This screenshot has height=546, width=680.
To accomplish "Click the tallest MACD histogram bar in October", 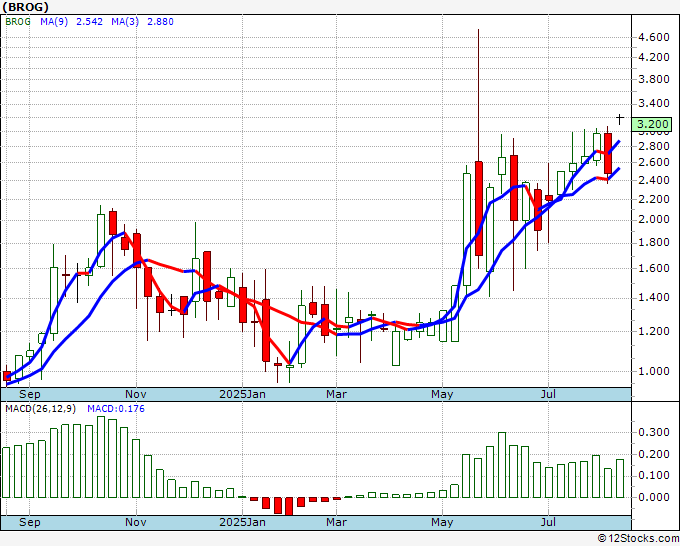I will 101,457.
